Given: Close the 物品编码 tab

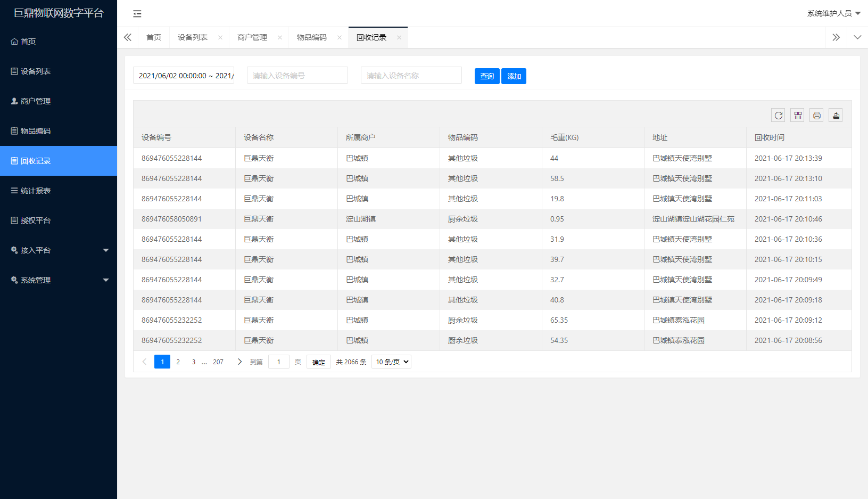Looking at the screenshot, I should tap(340, 37).
